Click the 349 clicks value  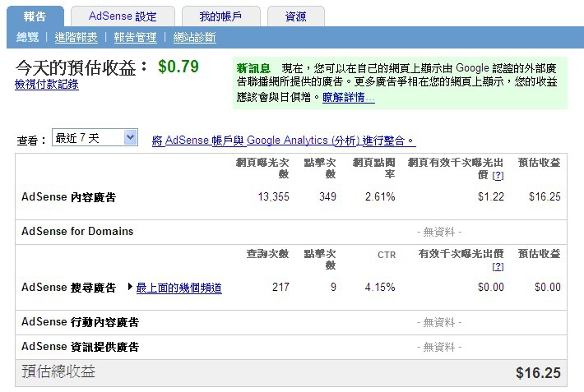pyautogui.click(x=327, y=196)
